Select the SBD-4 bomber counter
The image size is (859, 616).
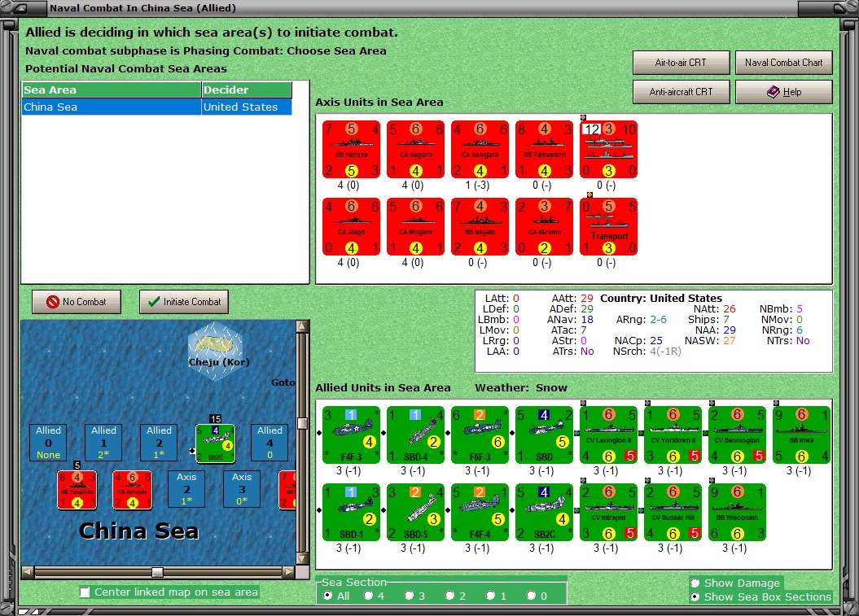point(415,435)
